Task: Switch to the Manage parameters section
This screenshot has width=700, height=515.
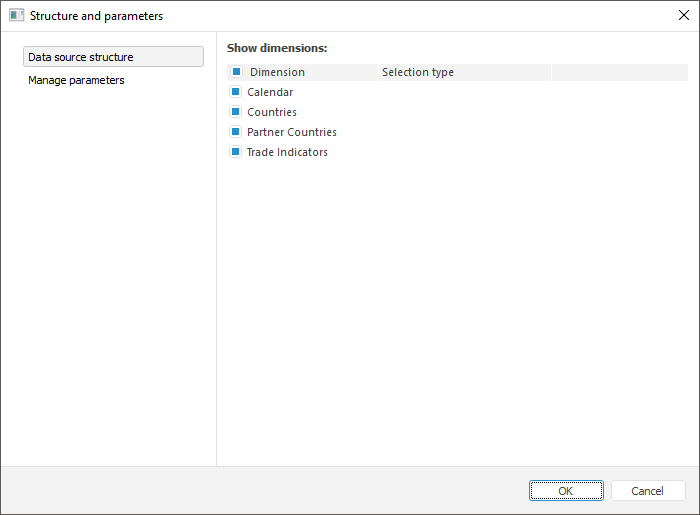Action: point(76,80)
